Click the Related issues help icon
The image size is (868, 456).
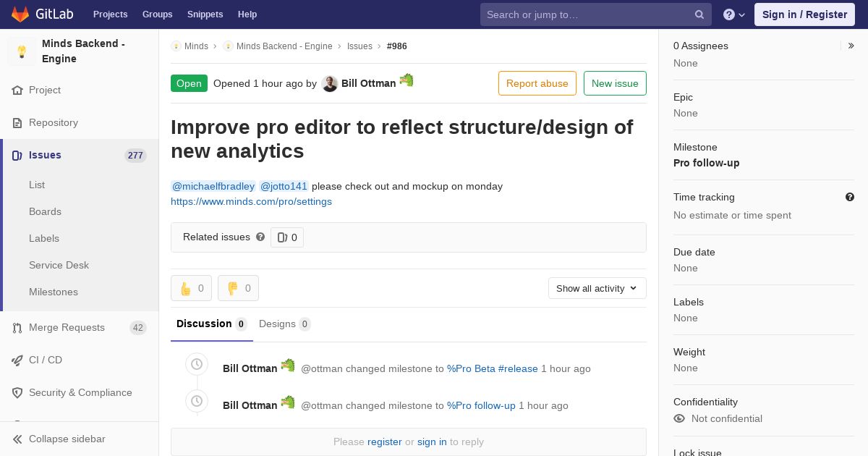(260, 237)
